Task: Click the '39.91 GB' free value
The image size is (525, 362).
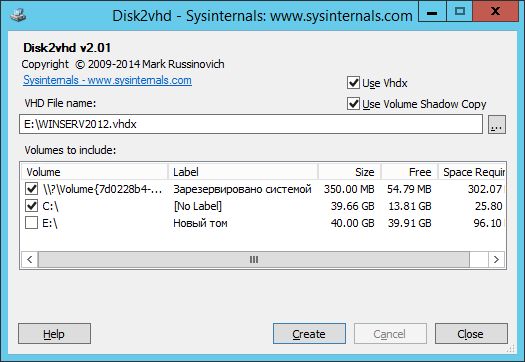Action: coord(410,223)
